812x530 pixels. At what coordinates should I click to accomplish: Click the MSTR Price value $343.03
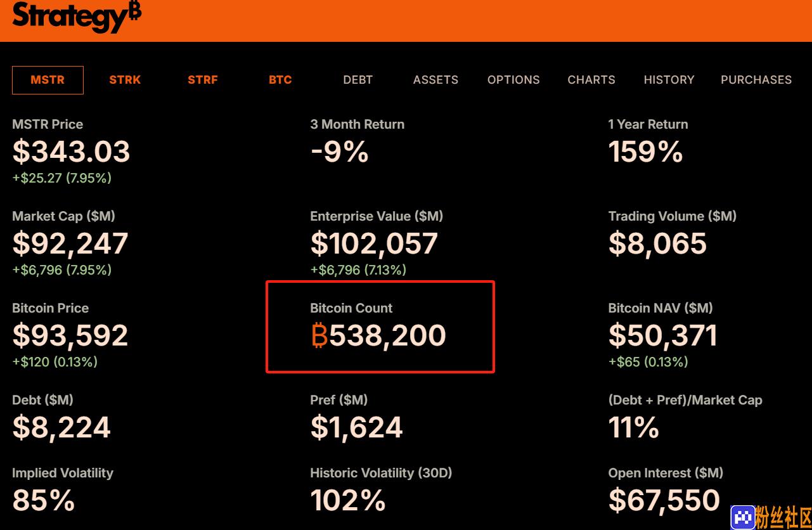click(71, 152)
